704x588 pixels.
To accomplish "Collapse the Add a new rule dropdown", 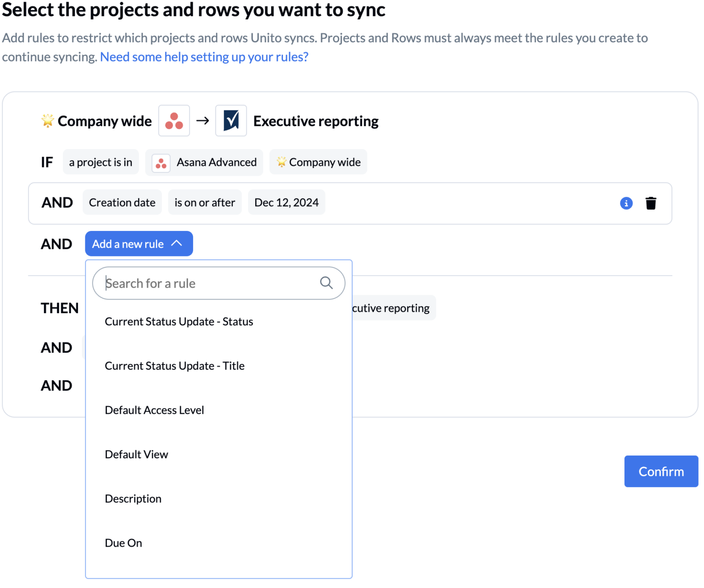I will pos(139,244).
